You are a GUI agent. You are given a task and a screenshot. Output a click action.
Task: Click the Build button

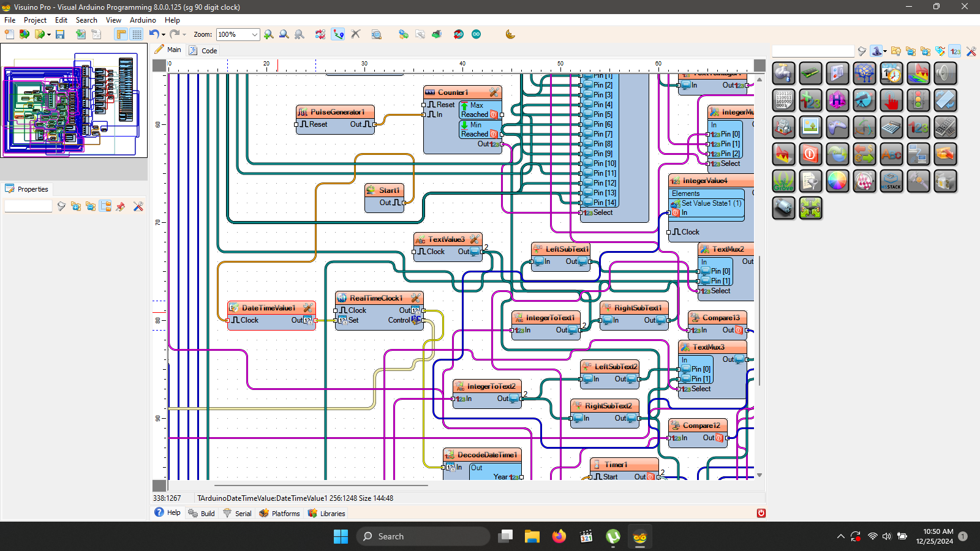(x=202, y=513)
